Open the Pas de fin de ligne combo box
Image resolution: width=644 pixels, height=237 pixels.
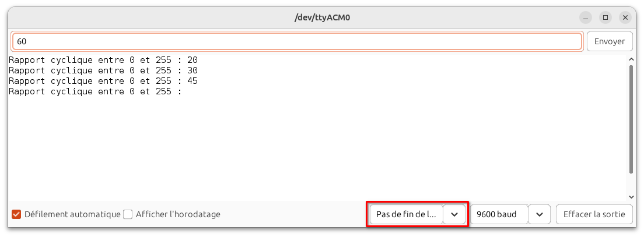[406, 214]
